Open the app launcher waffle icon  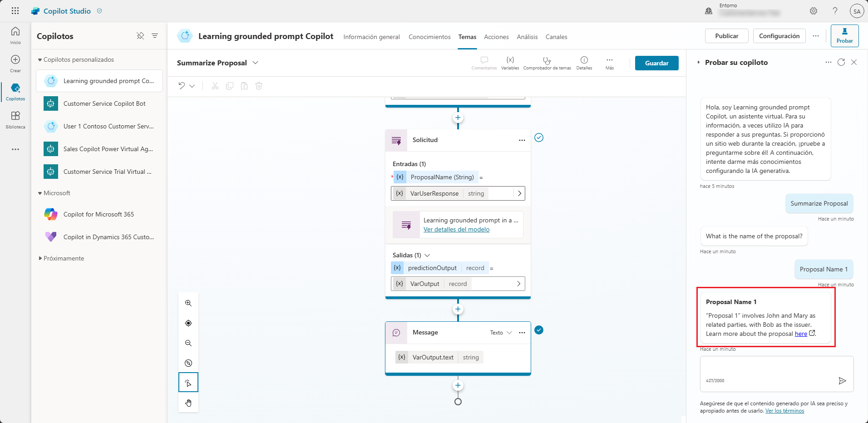tap(15, 11)
